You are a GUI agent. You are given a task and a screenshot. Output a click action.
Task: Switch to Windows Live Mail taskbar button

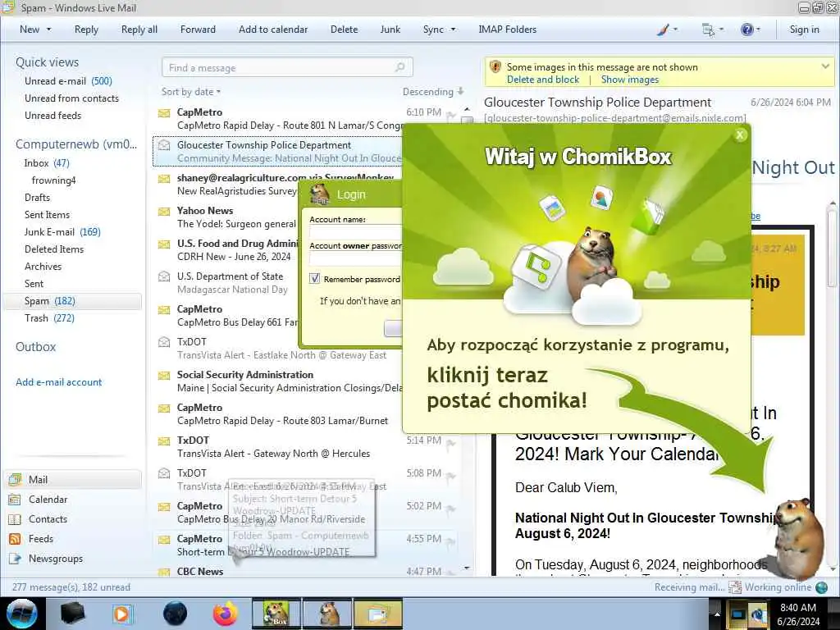pos(377,614)
